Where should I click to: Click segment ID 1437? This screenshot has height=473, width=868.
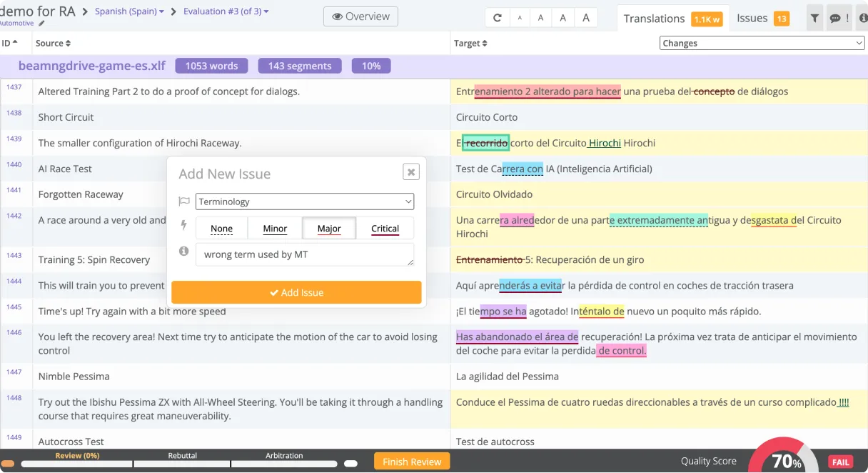coord(14,87)
